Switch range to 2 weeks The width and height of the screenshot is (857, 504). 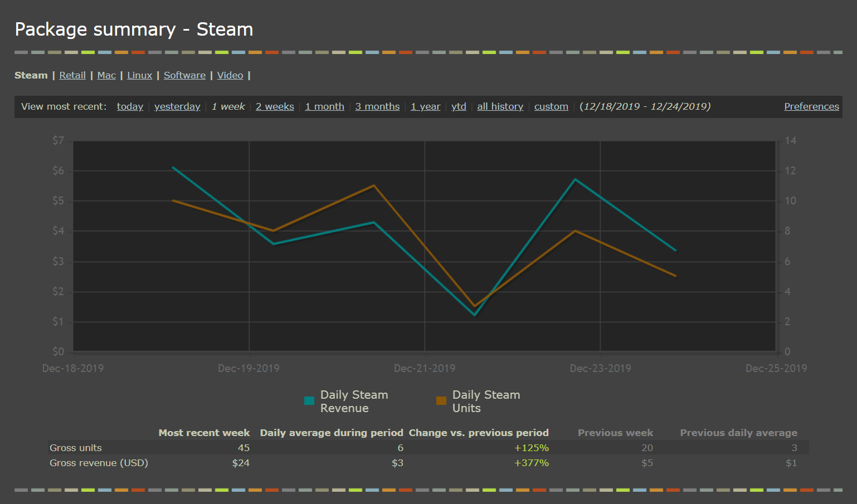tap(275, 106)
